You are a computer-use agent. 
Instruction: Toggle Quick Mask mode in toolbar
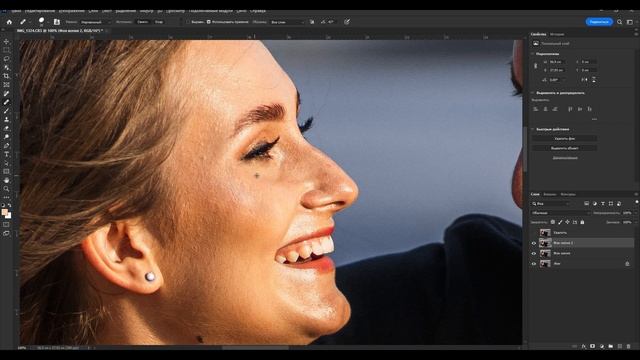tap(6, 224)
